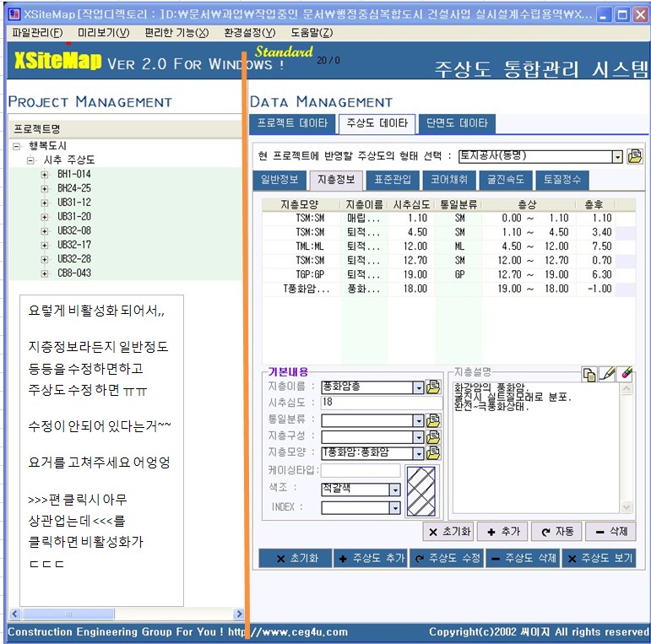Click the 지층모양 column header
Viewport: 651px width, 644px height.
(301, 204)
